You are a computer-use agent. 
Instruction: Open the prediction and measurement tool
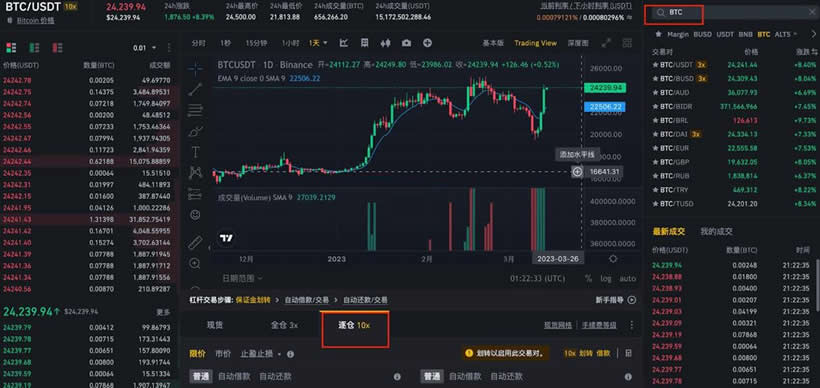[196, 193]
